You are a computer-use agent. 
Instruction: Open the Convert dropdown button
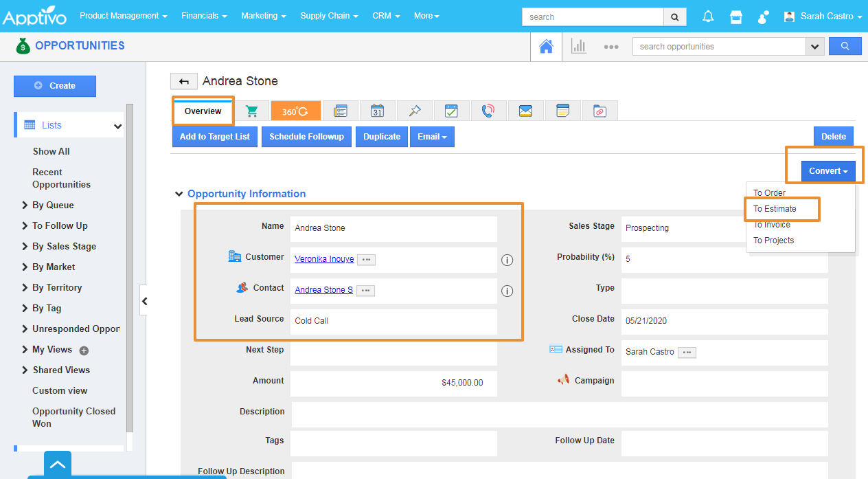827,171
